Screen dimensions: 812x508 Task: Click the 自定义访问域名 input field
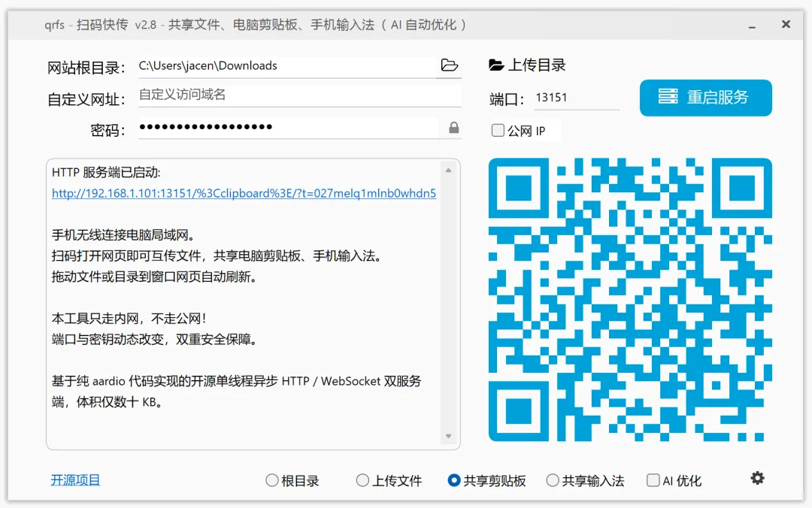click(299, 95)
